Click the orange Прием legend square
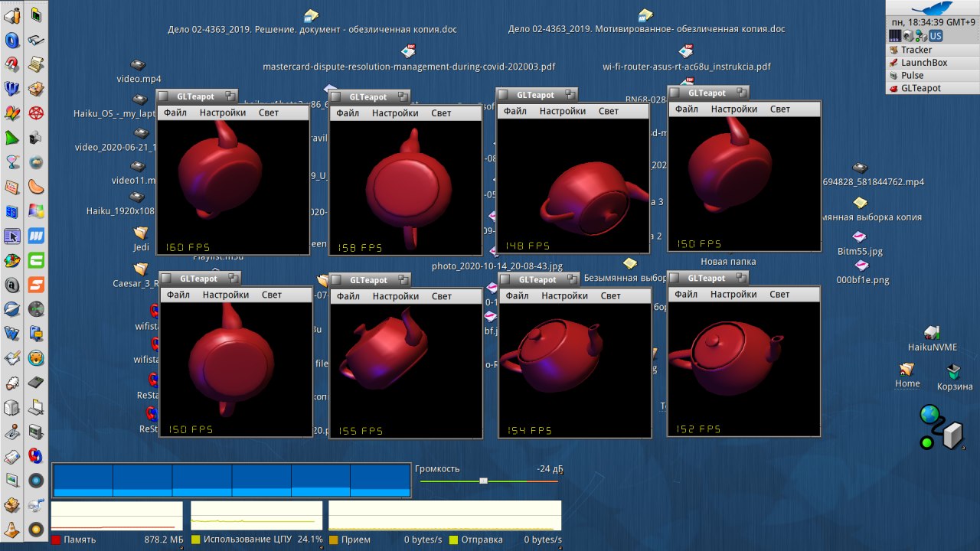Image resolution: width=980 pixels, height=551 pixels. point(333,540)
